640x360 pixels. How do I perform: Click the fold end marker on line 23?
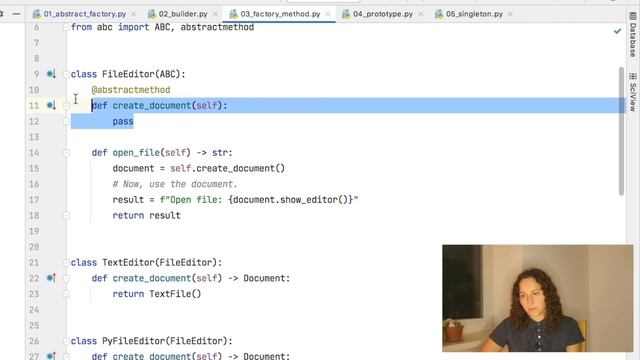66,294
